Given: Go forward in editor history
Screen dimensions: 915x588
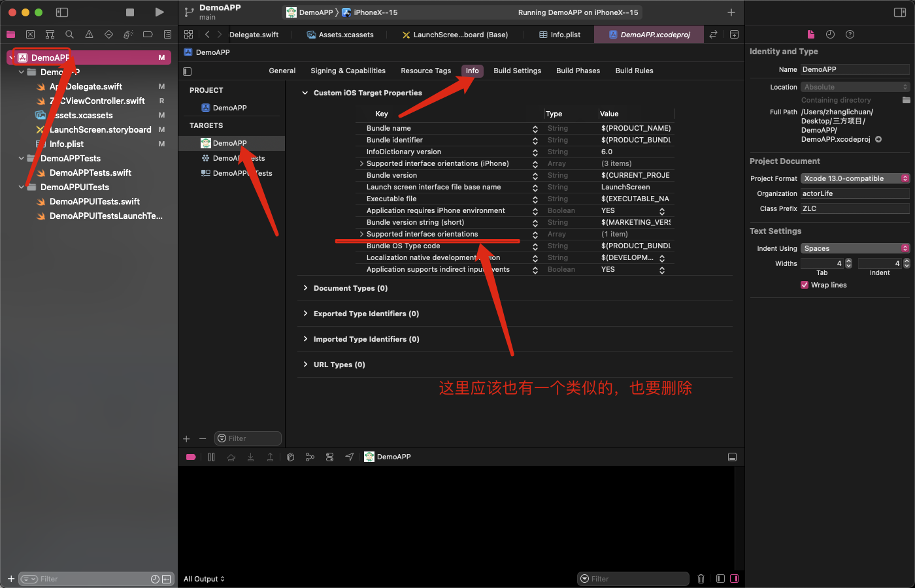Looking at the screenshot, I should (219, 35).
